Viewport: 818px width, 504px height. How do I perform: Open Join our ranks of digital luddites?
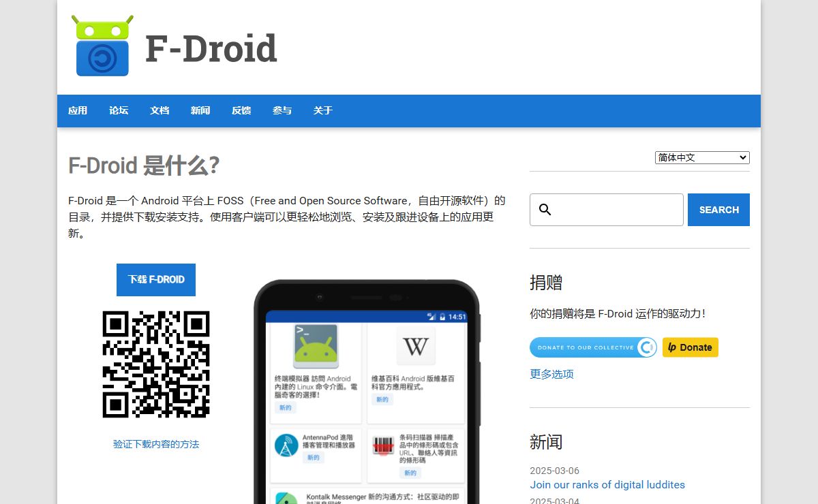[607, 485]
